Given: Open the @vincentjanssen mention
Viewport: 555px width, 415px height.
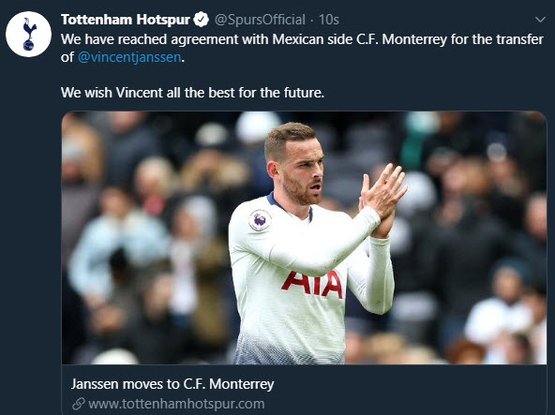Looking at the screenshot, I should [129, 57].
